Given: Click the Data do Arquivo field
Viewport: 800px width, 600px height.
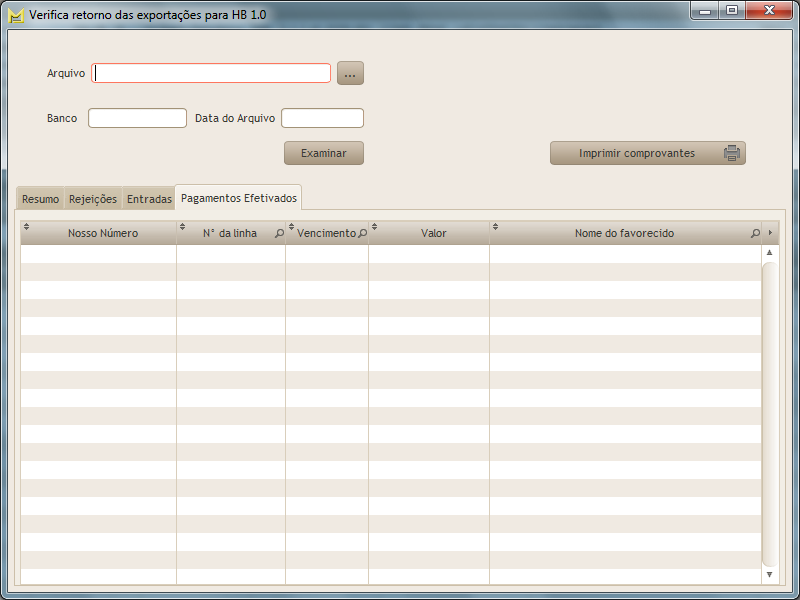Looking at the screenshot, I should coord(322,118).
